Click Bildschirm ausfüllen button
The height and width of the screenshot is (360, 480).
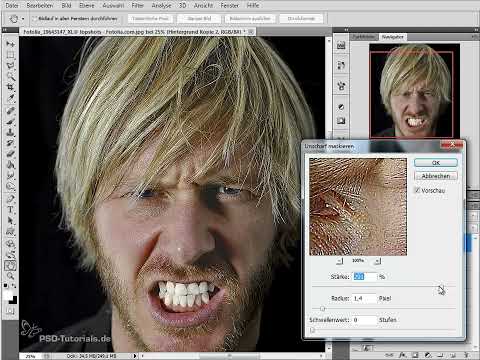point(250,19)
